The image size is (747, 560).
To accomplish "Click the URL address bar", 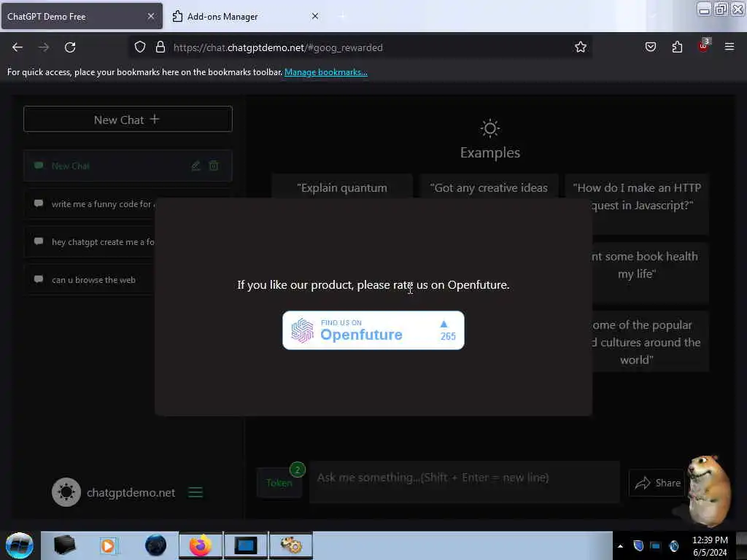I will point(360,47).
